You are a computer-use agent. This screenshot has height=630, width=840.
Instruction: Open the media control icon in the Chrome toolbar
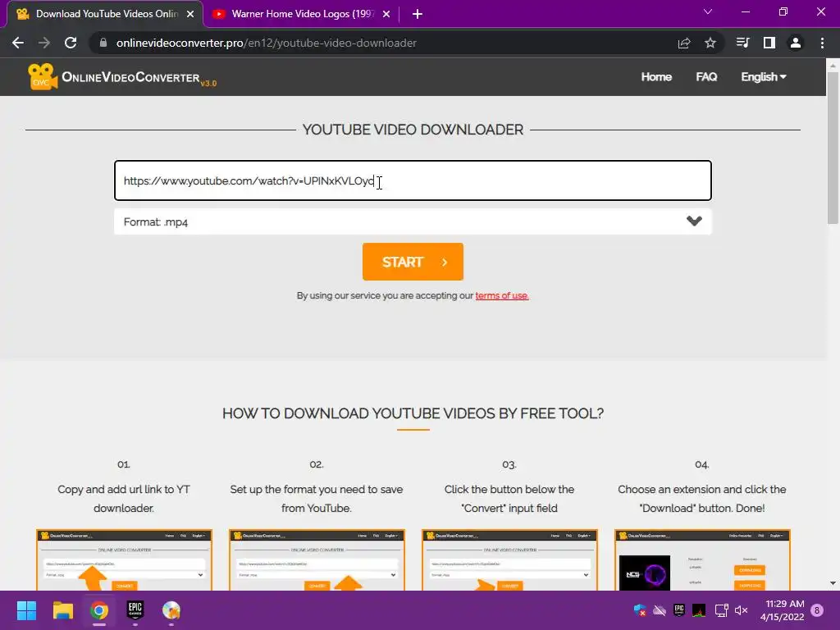742,43
